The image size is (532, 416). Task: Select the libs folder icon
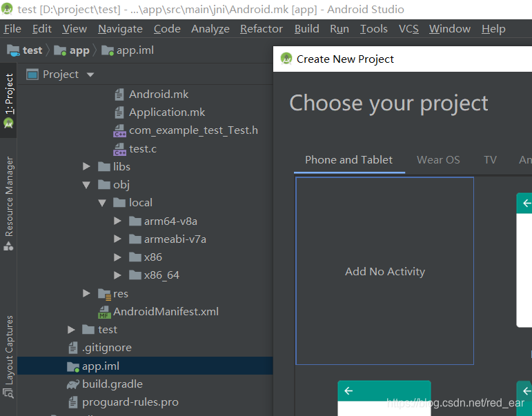pyautogui.click(x=104, y=166)
